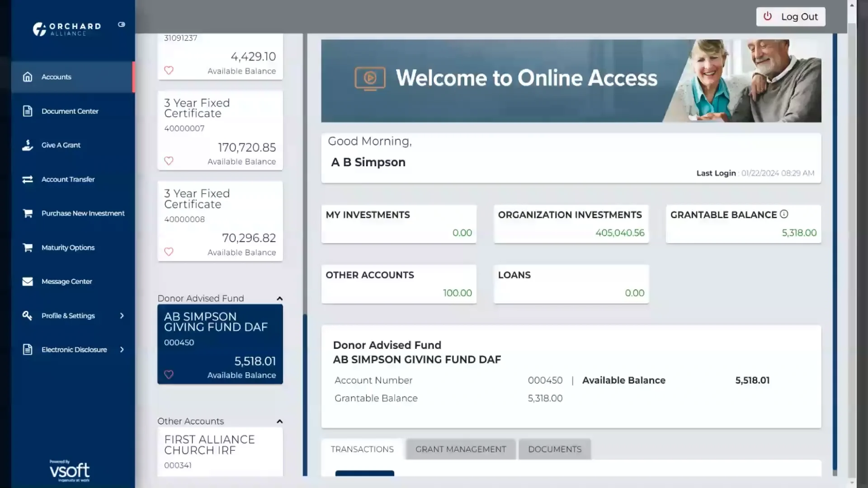Click the Grantable Balance info icon
The width and height of the screenshot is (868, 488).
pos(784,214)
